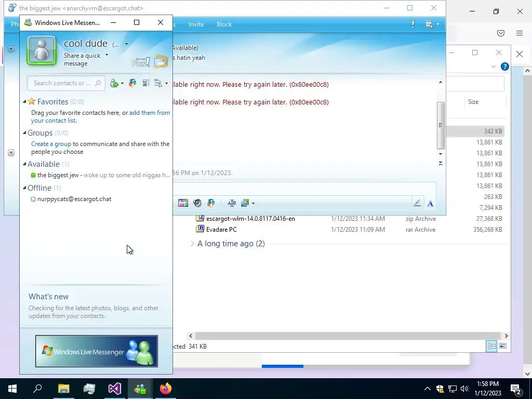Viewport: 532px width, 399px height.
Task: Click the show menu icon in chat window
Action: (x=429, y=24)
